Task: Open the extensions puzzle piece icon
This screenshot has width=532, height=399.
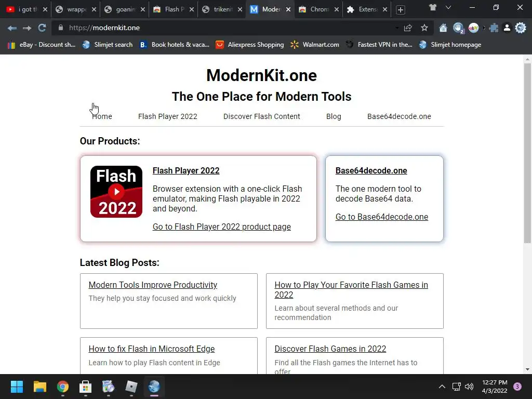Action: click(494, 28)
